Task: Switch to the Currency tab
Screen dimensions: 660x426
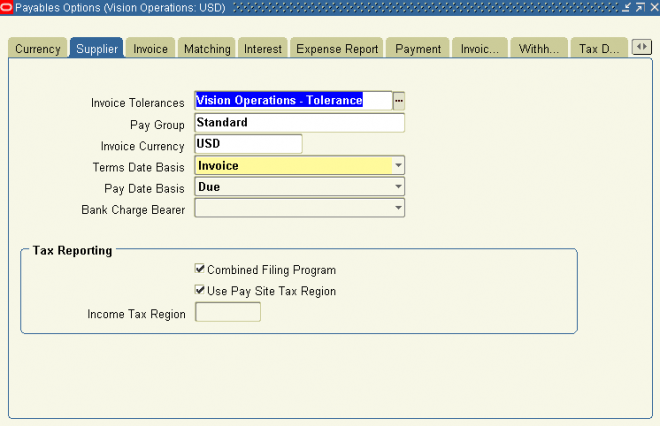Action: (x=37, y=49)
